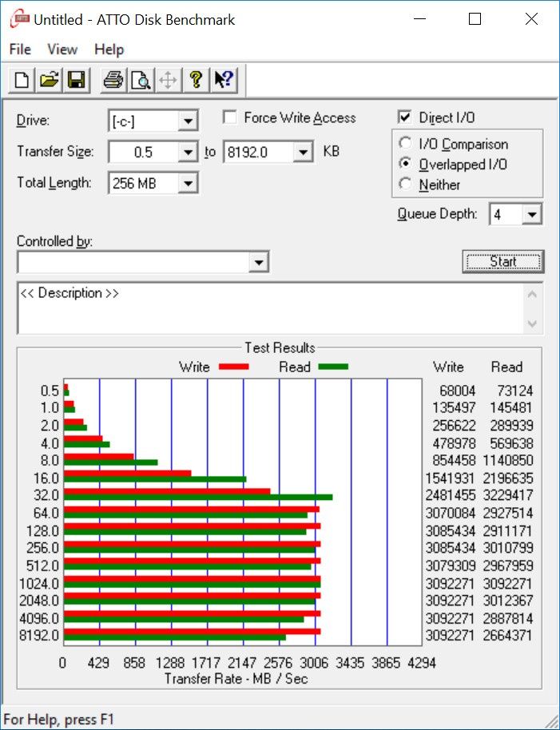Activate the context help arrow icon

224,80
